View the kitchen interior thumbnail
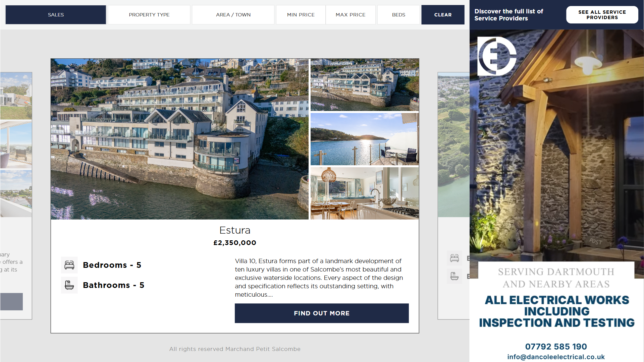Image resolution: width=644 pixels, height=362 pixels. tap(365, 193)
